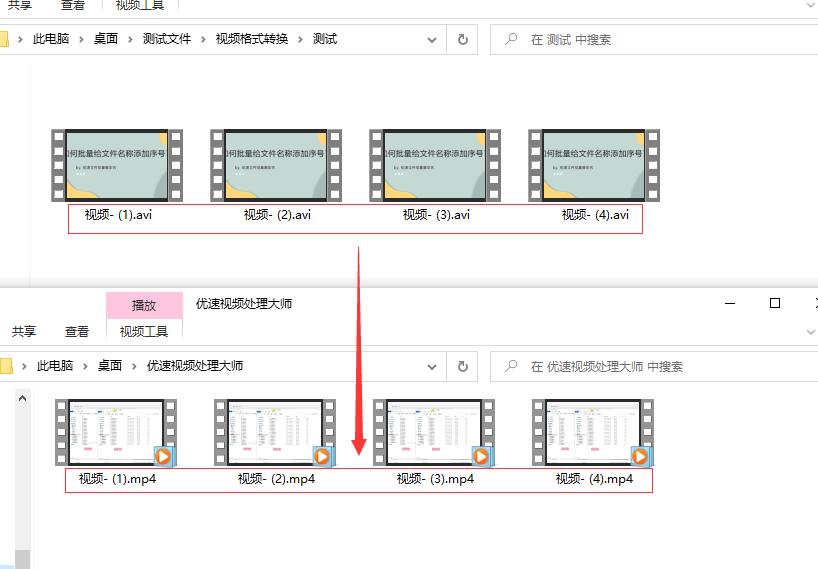Viewport: 818px width, 569px height.
Task: Expand chevron after 视频格式转换 in breadcrumb
Action: [x=300, y=39]
